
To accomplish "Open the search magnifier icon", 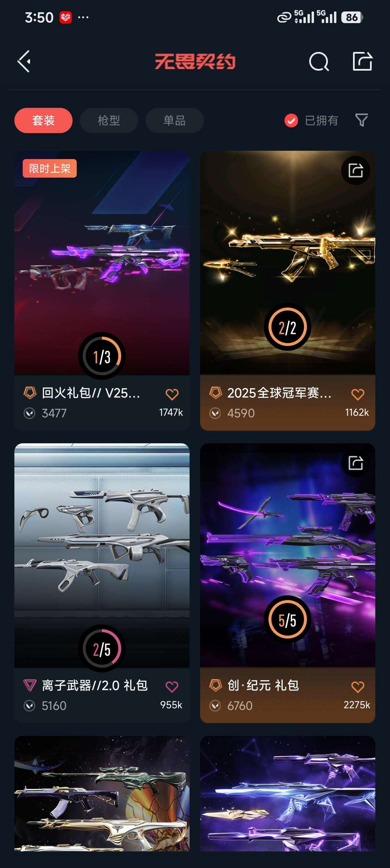I will tap(319, 61).
